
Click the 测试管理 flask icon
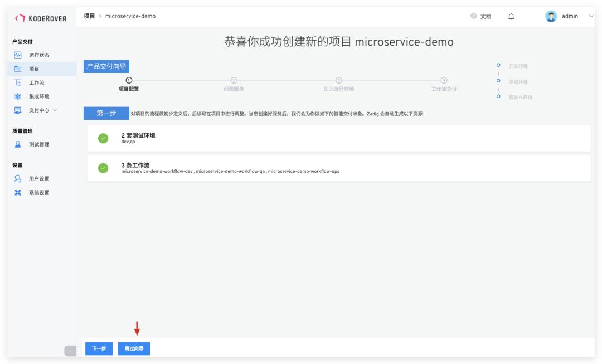tap(18, 144)
